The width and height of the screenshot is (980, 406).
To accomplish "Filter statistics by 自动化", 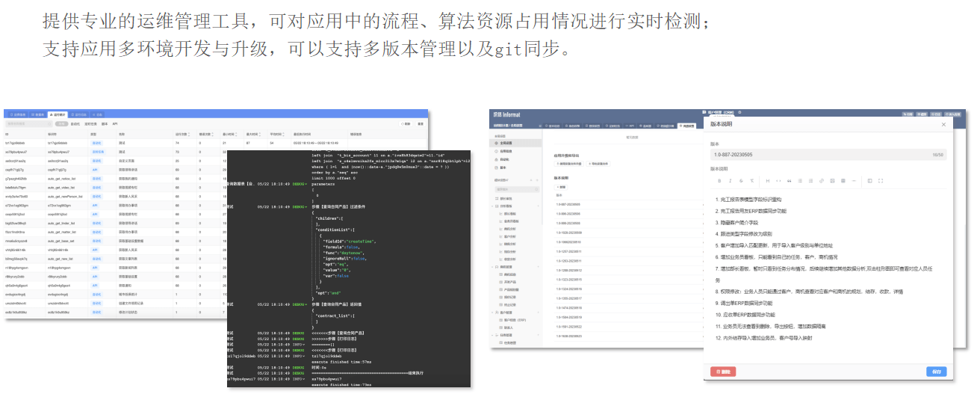I will click(75, 124).
